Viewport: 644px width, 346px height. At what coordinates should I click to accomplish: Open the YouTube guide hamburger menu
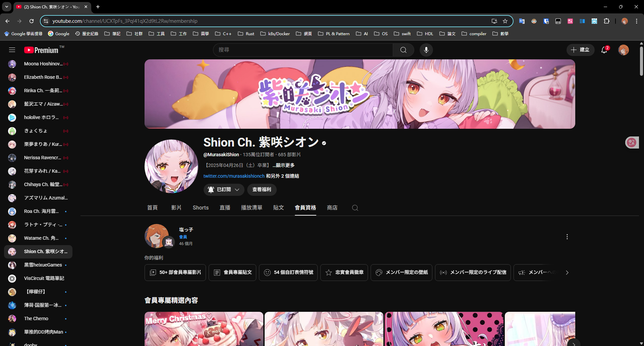[x=12, y=50]
